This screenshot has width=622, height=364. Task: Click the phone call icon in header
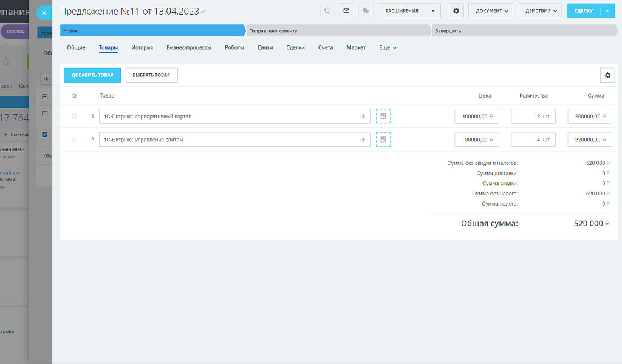pyautogui.click(x=327, y=11)
